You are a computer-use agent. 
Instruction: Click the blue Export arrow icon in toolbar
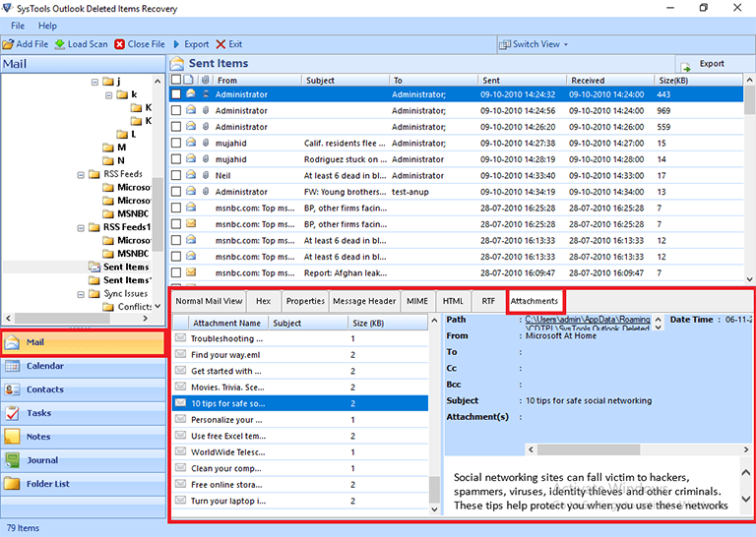176,44
